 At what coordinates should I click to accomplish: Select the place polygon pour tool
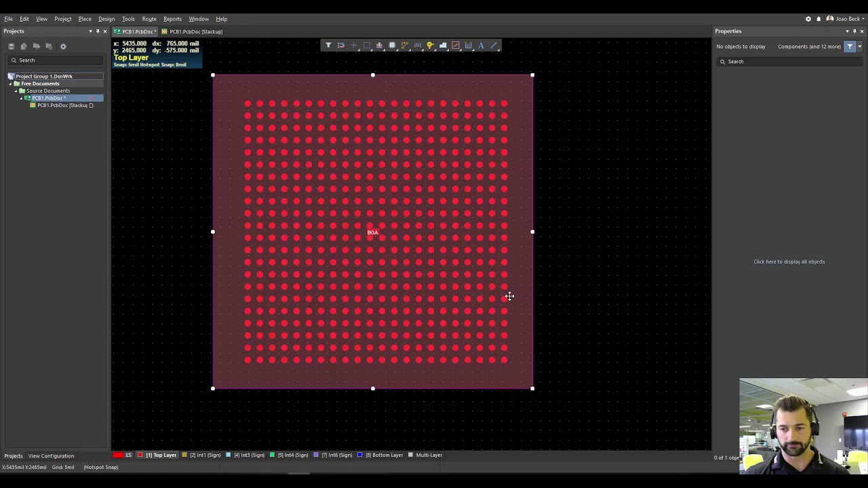pyautogui.click(x=443, y=45)
